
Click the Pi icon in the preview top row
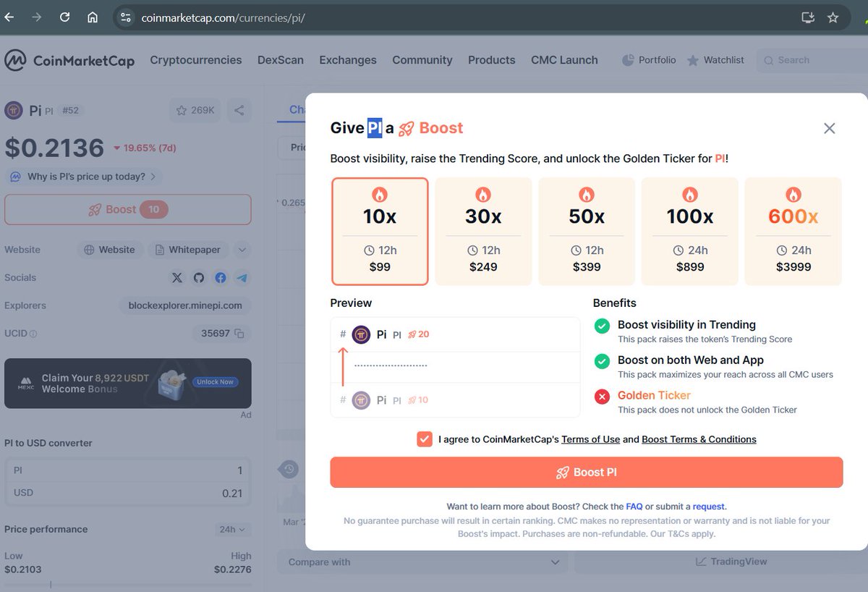[x=361, y=334]
